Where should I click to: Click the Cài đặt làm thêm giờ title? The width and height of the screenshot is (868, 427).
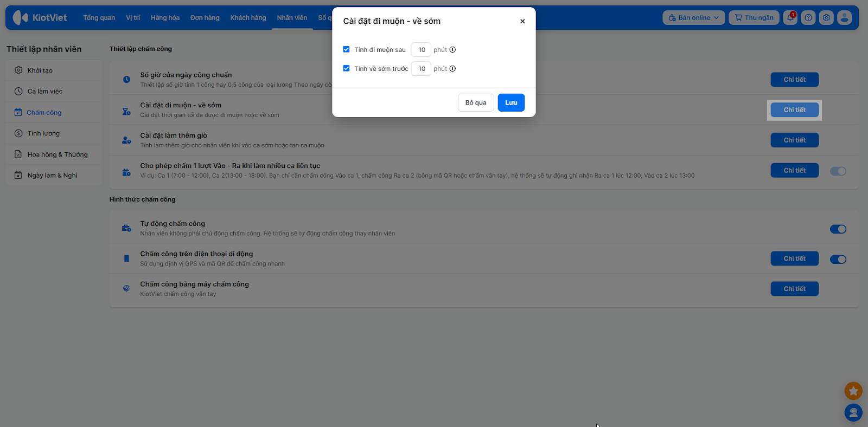point(174,135)
